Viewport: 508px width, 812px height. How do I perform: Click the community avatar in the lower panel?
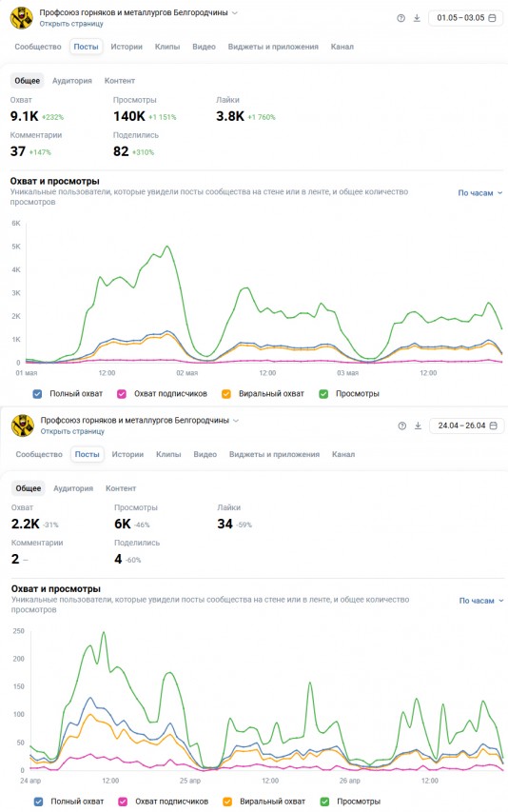23,426
